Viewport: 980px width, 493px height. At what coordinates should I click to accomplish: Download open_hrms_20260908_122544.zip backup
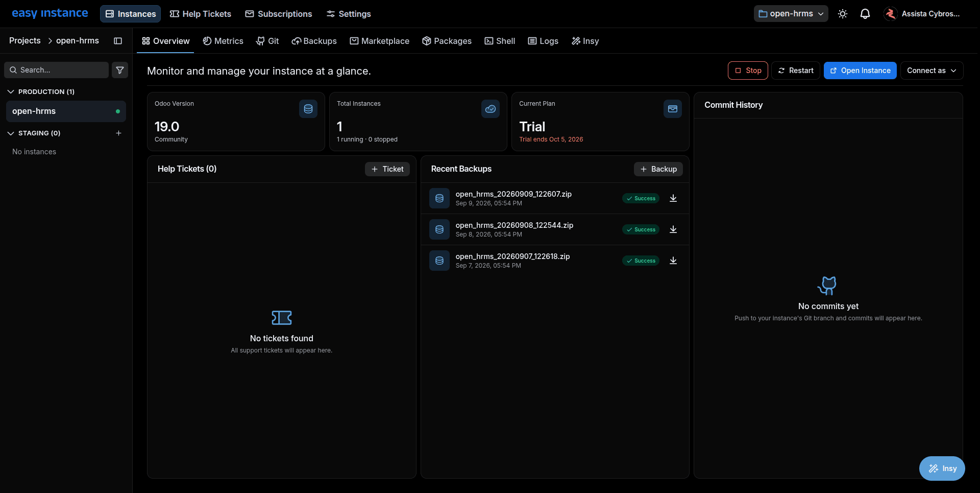tap(673, 229)
